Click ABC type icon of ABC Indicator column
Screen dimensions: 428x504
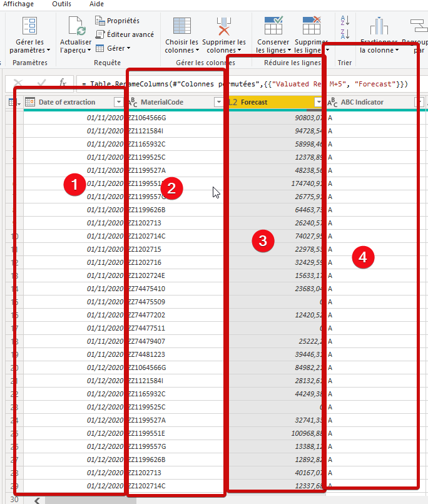pos(332,102)
